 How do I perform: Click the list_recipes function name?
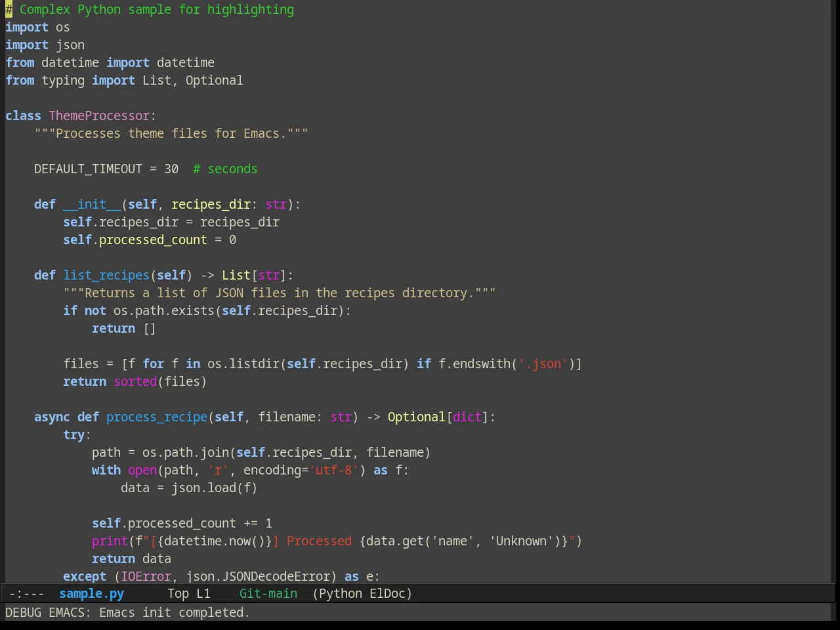pos(106,276)
